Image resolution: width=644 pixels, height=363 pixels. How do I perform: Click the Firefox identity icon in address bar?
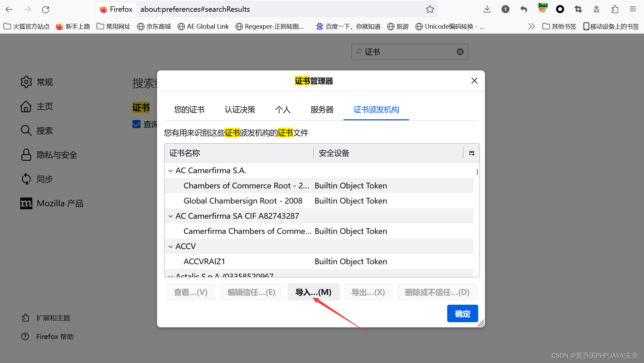pos(116,9)
